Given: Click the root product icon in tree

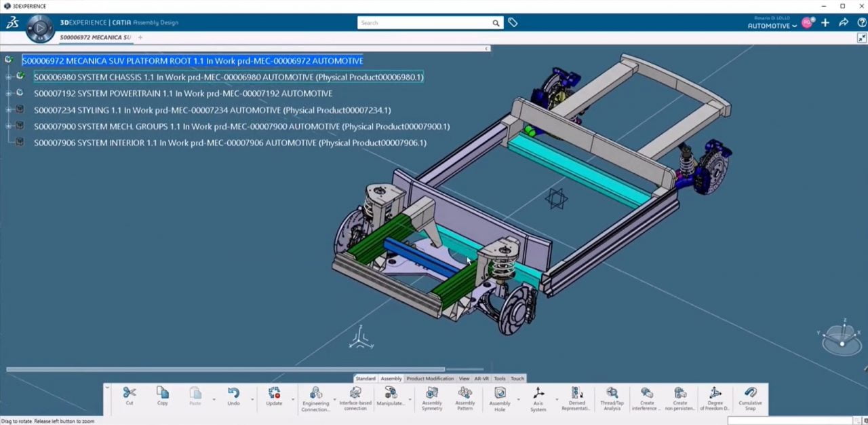Looking at the screenshot, I should point(9,60).
